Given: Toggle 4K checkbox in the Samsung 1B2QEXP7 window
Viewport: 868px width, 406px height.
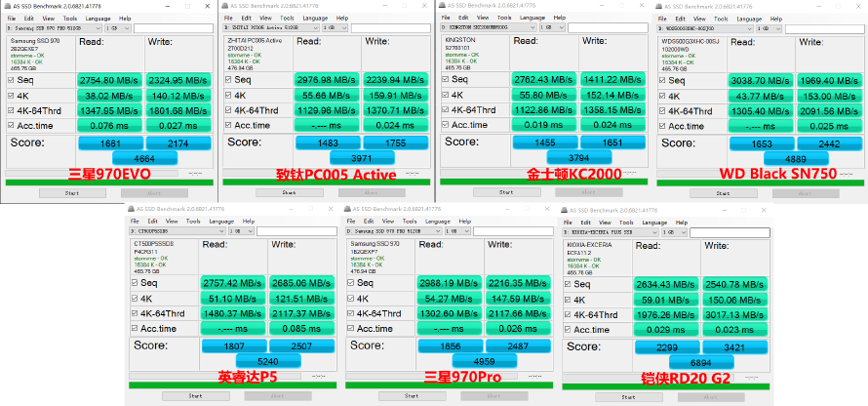Looking at the screenshot, I should pos(351,298).
